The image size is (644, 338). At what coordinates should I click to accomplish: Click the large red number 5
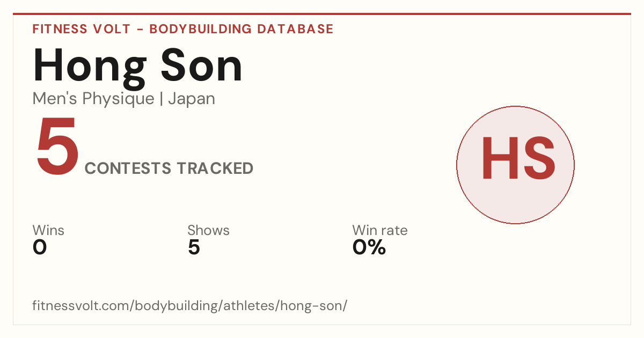tap(57, 145)
